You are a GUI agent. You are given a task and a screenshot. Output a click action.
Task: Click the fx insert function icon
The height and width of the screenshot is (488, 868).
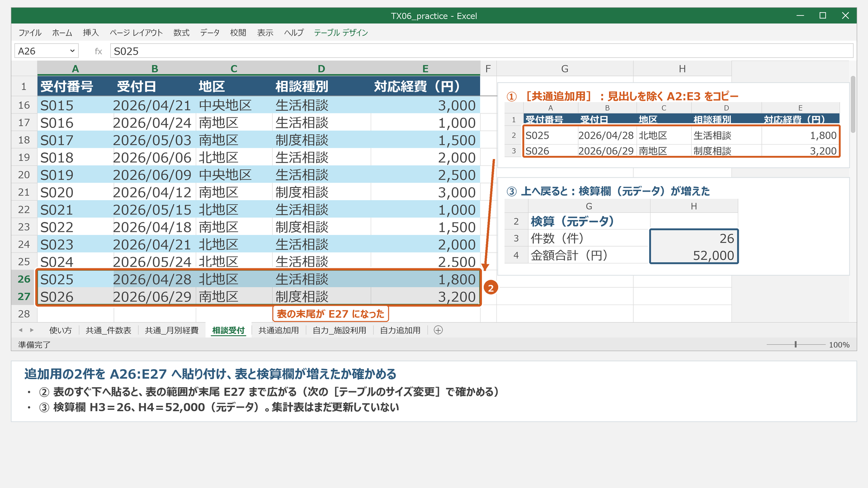[98, 51]
